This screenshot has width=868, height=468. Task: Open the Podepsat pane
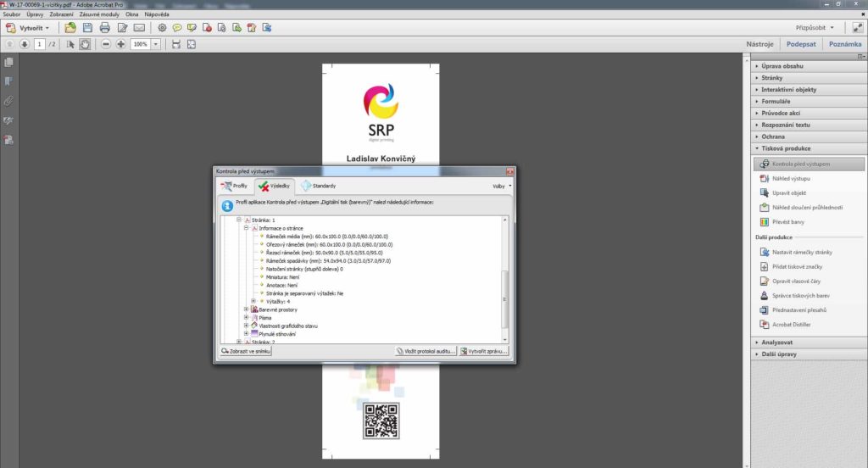(801, 44)
